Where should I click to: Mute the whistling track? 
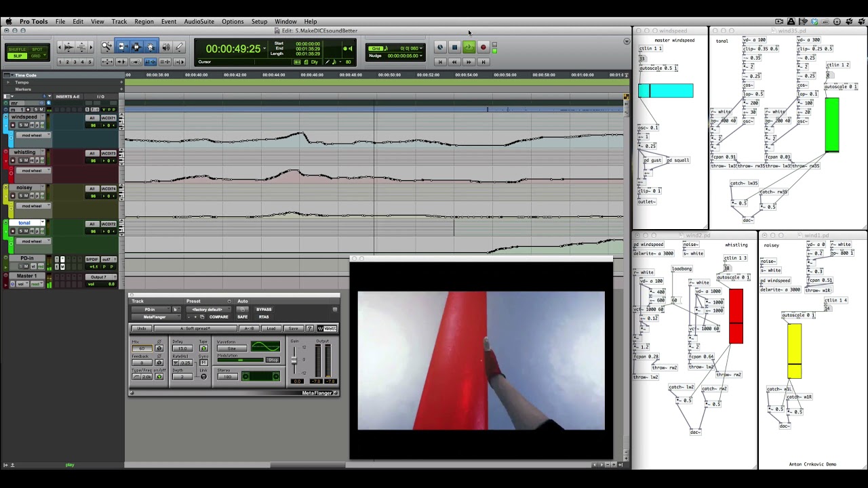26,161
